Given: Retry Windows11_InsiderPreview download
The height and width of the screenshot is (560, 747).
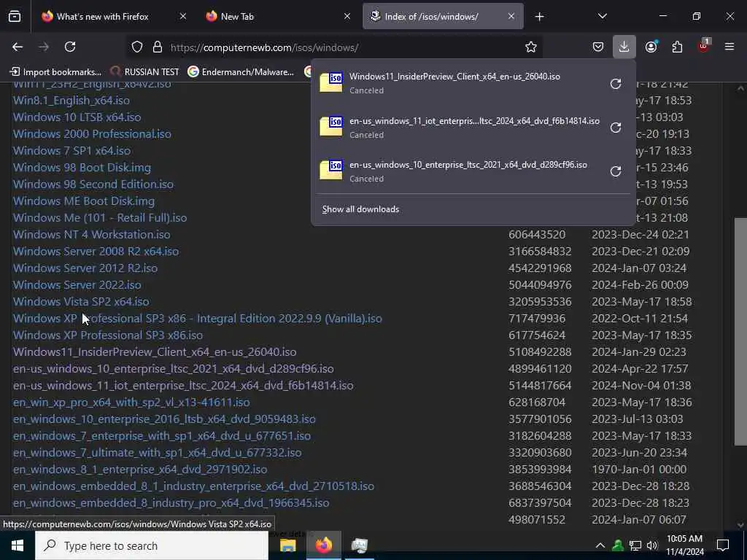Looking at the screenshot, I should pos(616,84).
